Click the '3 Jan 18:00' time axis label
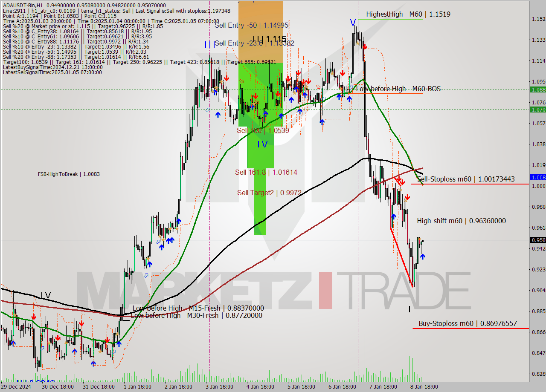 (x=220, y=387)
